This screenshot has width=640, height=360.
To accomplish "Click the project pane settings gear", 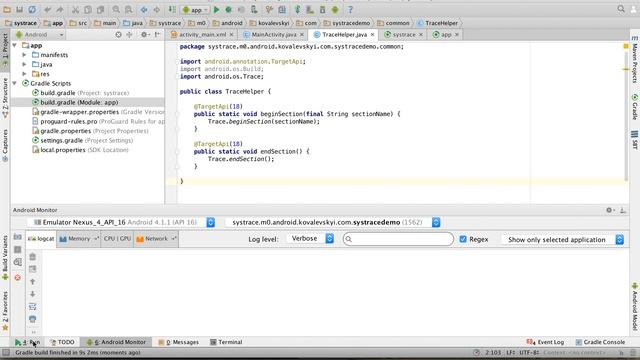I will 144,35.
